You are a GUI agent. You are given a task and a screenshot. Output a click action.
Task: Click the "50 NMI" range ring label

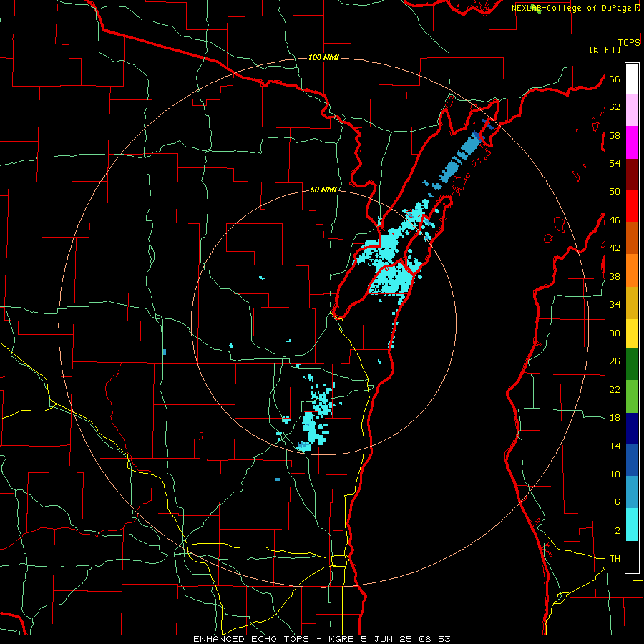pos(323,190)
